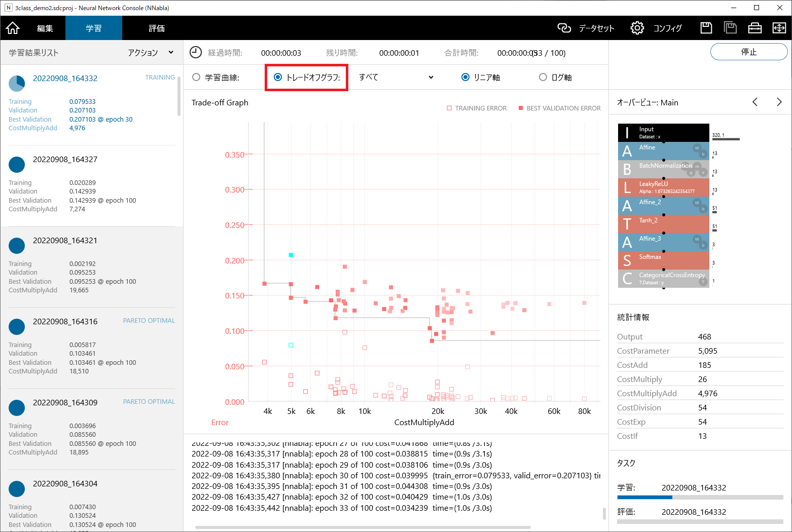Image resolution: width=792 pixels, height=532 pixels.
Task: Select the 学習曲線 radio button
Action: tap(196, 77)
